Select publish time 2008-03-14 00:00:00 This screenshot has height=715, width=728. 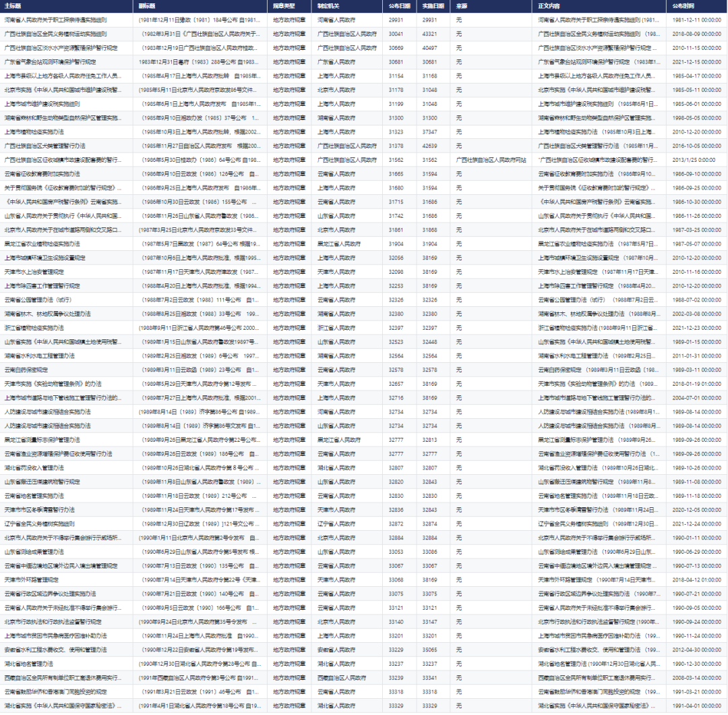[697, 678]
